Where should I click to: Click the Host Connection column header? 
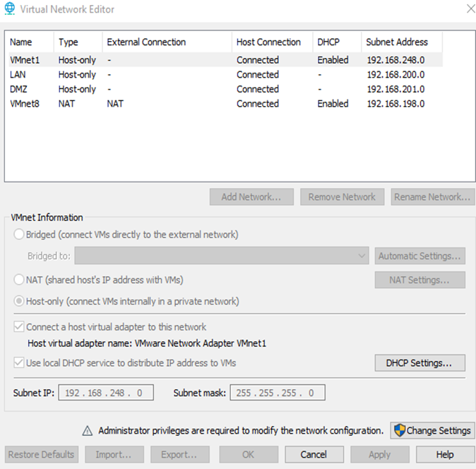(x=273, y=42)
